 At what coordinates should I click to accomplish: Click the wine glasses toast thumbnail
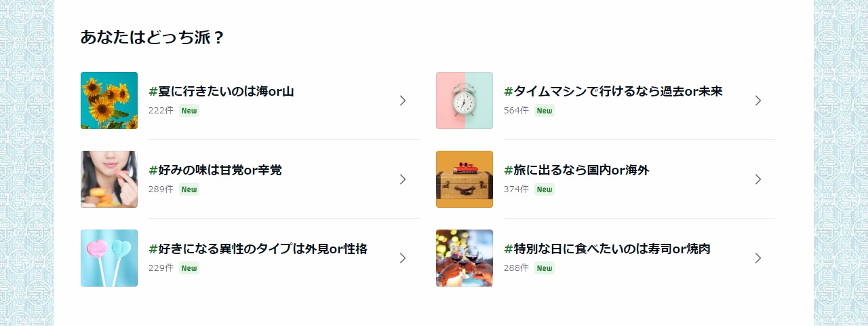click(464, 258)
